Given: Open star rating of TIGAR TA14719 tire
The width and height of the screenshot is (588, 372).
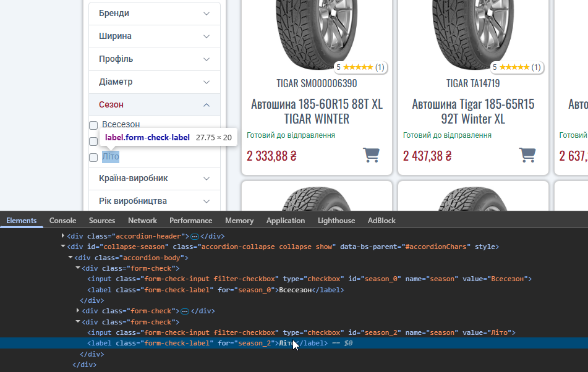Looking at the screenshot, I should tap(517, 67).
